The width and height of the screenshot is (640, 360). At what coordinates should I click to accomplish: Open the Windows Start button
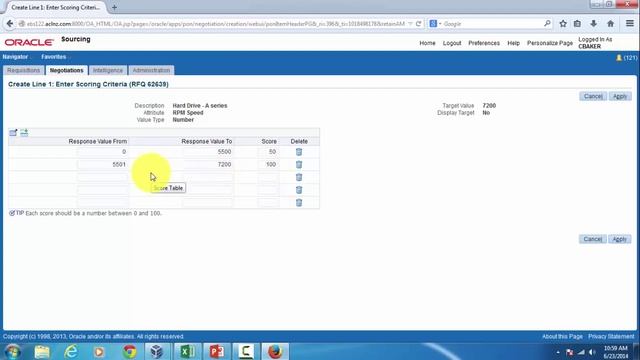12,351
